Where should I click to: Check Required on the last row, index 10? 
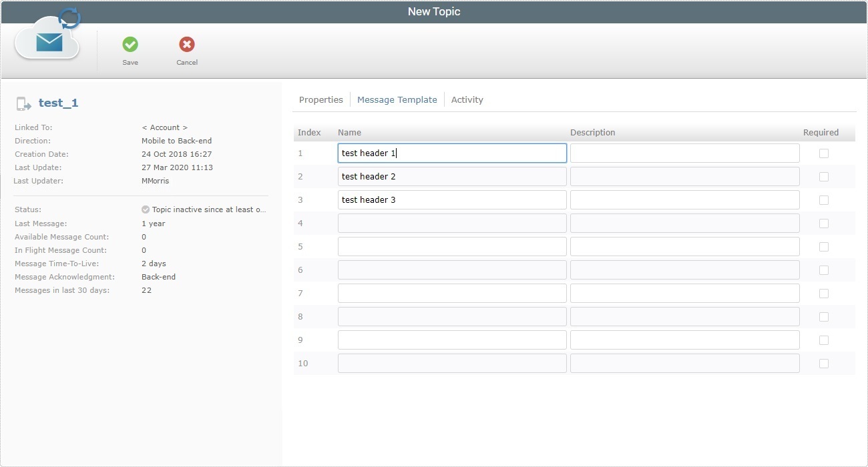coord(823,363)
